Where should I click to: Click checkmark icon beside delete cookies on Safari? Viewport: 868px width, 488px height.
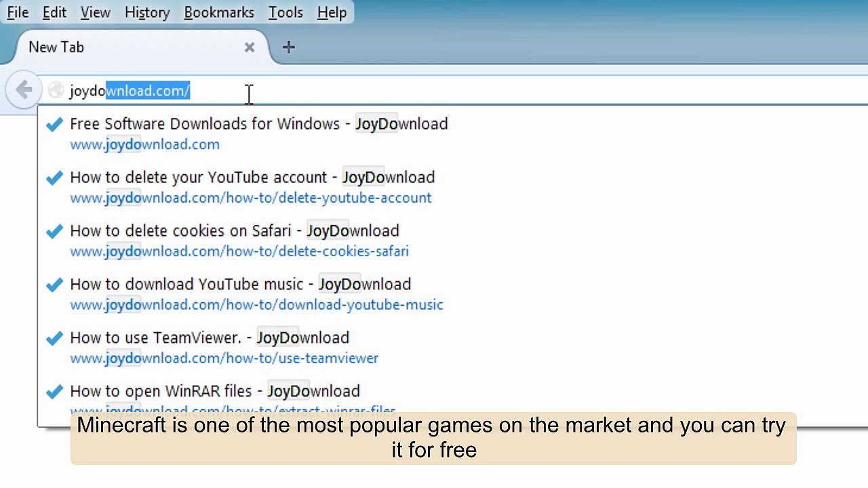tap(54, 231)
